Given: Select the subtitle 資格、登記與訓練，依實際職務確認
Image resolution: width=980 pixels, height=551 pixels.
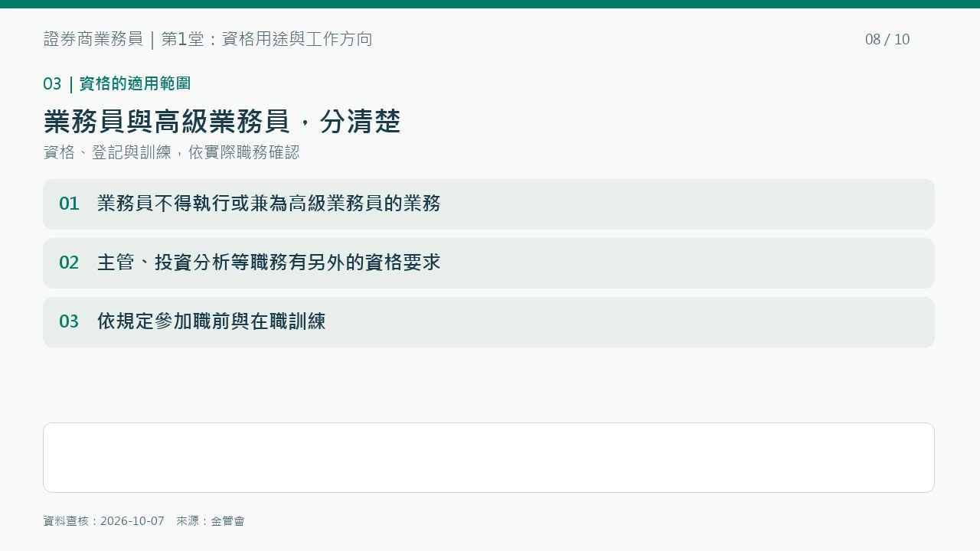Looking at the screenshot, I should (x=171, y=152).
